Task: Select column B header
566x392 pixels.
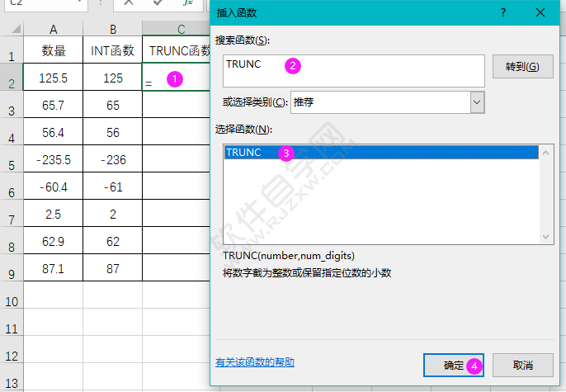Action: point(112,30)
